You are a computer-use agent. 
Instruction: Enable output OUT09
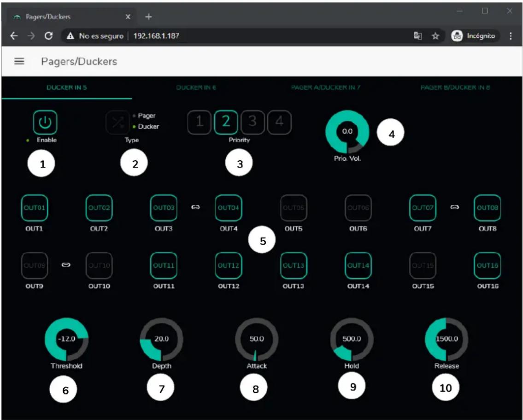(35, 266)
